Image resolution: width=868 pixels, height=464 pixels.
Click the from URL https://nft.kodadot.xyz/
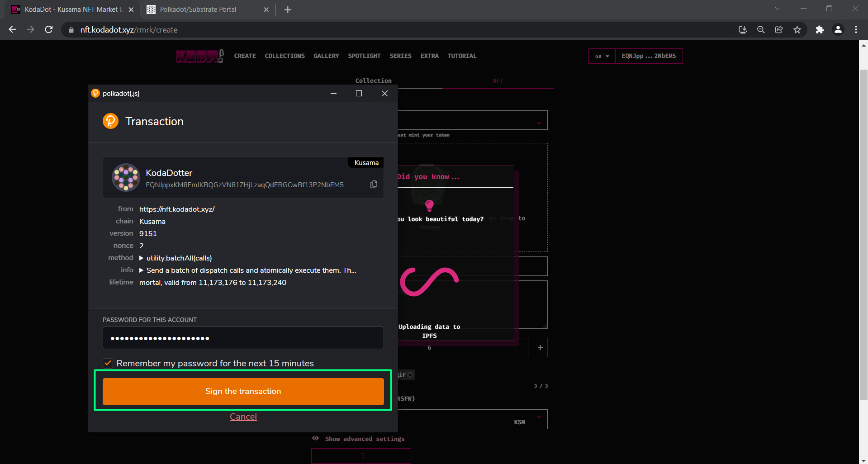(177, 209)
